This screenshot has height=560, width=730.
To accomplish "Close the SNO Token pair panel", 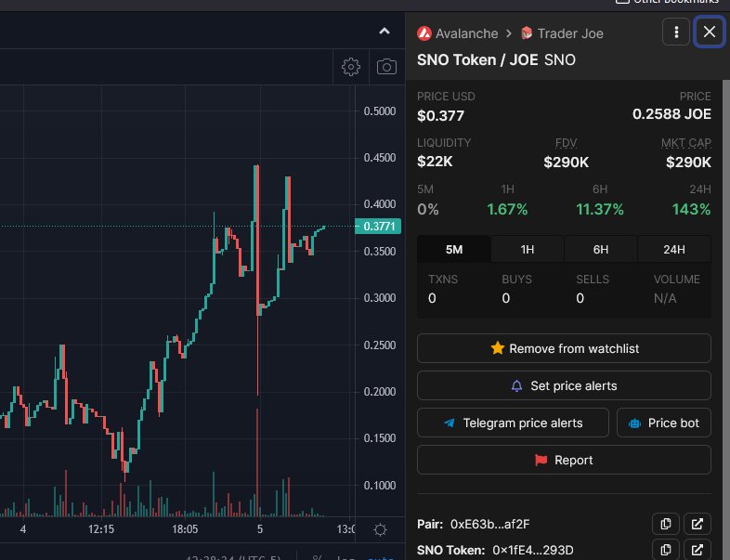I will 709,32.
